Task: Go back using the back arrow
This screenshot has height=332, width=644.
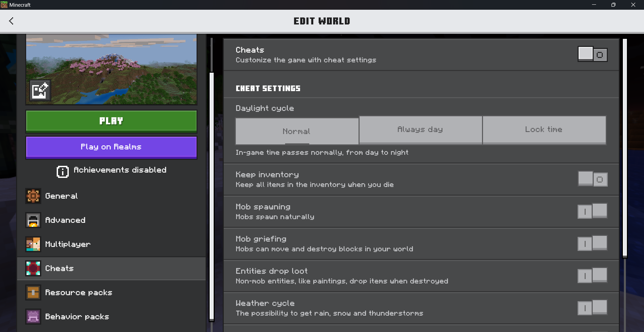Action: point(11,21)
